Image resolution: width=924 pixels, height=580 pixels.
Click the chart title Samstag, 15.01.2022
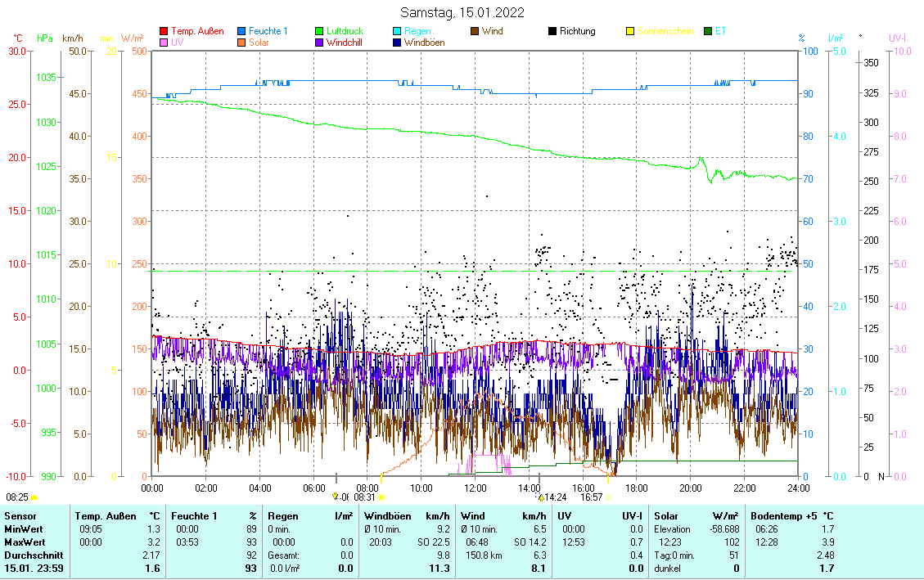pyautogui.click(x=462, y=12)
